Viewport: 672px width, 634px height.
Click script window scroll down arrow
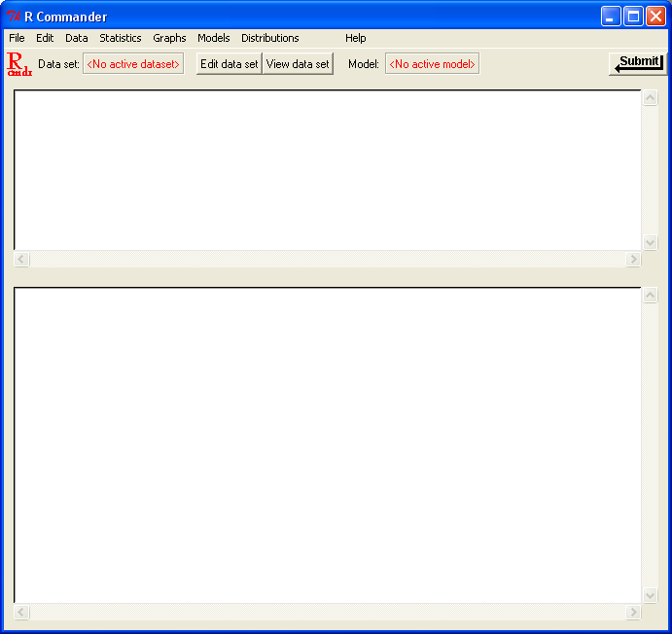[651, 242]
